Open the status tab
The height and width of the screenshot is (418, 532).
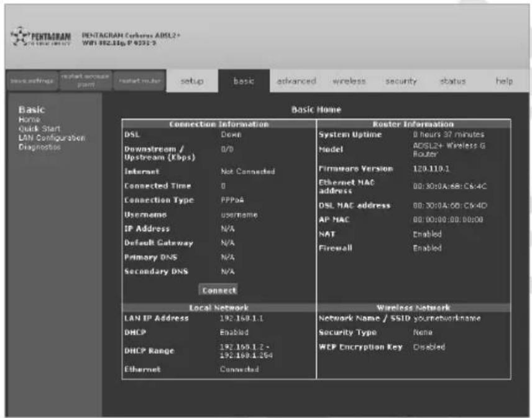(x=452, y=81)
